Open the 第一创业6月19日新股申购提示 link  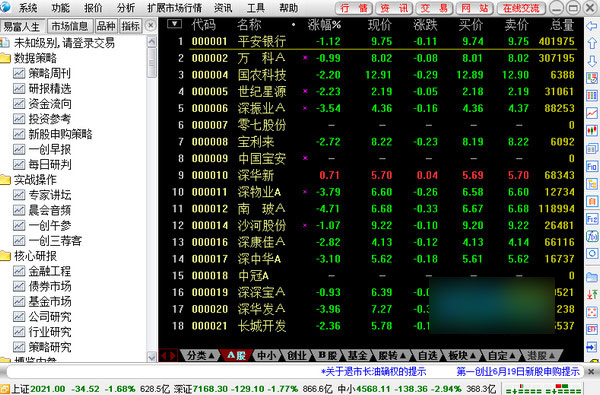click(518, 371)
